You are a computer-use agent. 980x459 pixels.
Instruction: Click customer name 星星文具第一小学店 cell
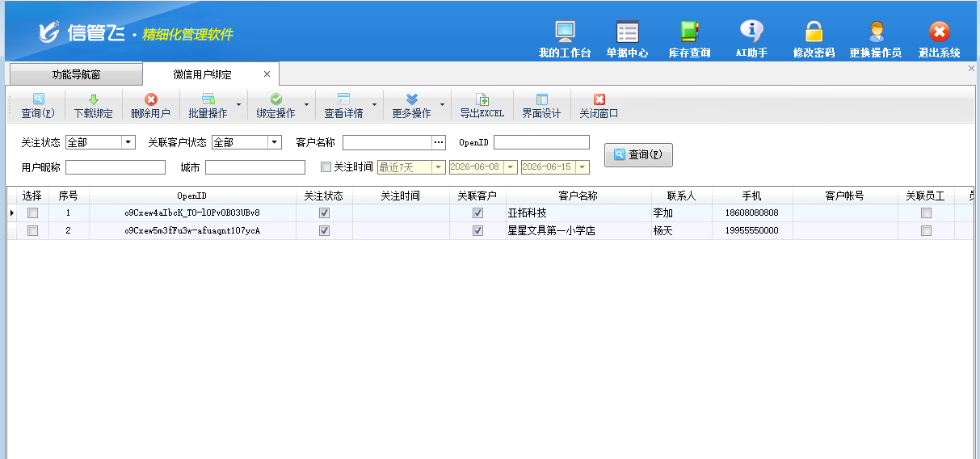[x=578, y=231]
